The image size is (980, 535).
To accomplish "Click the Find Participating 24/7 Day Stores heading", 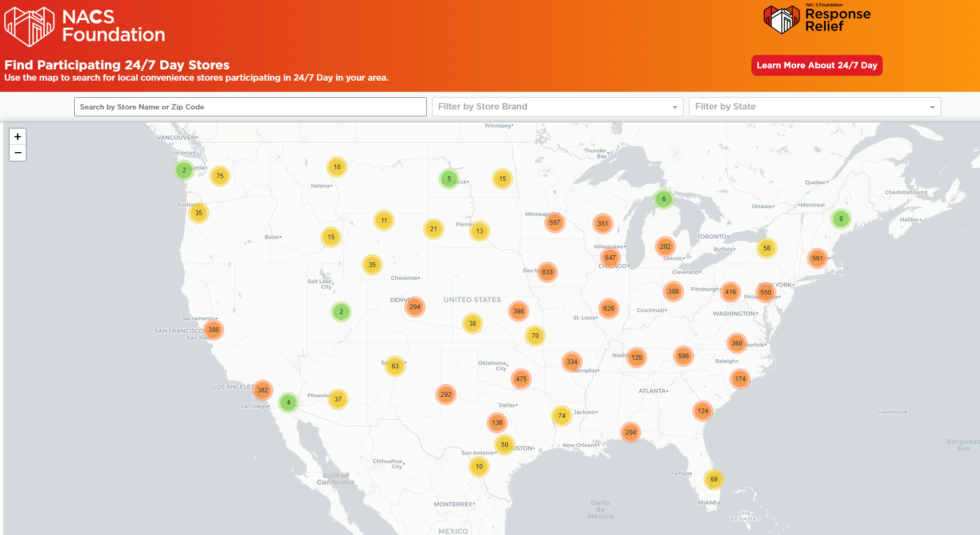I will click(117, 65).
